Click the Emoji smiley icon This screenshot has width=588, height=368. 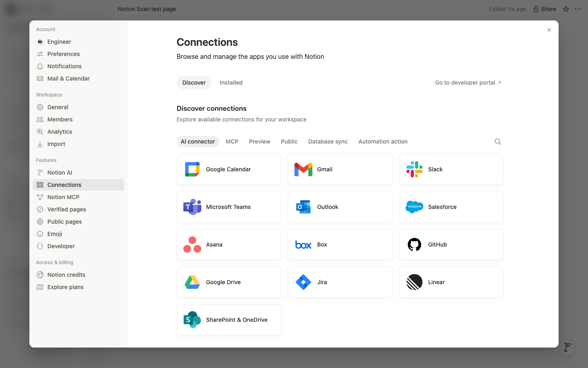pos(40,234)
